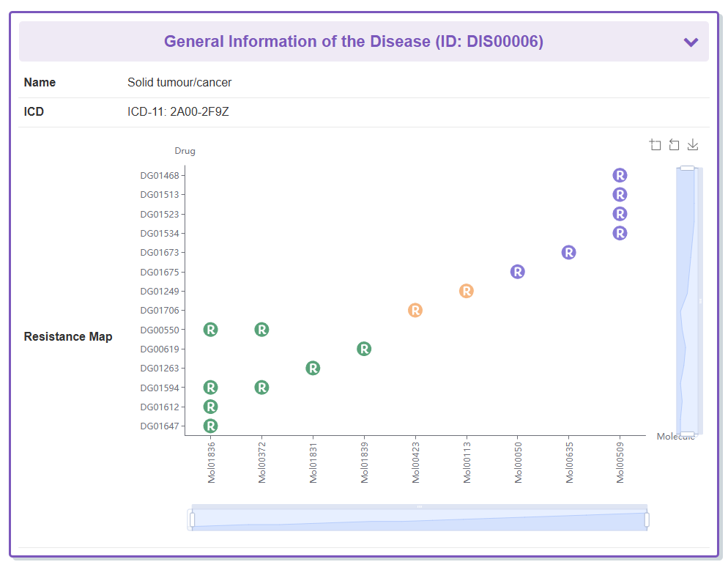
Task: Click the R marker for DG00619
Action: tap(364, 349)
